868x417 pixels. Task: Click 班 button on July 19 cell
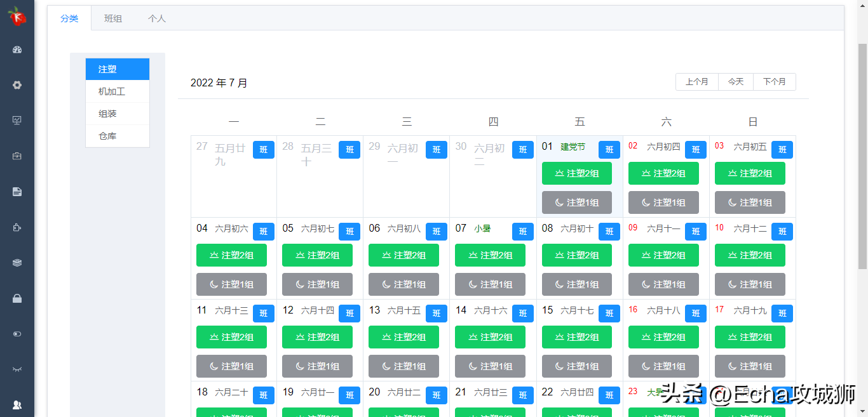click(x=349, y=395)
